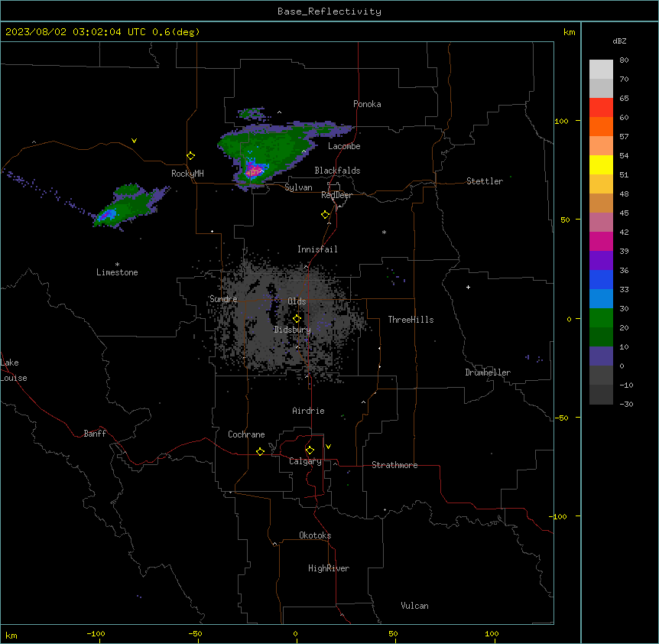Click the yellow diamond marker below RedDeer
The width and height of the screenshot is (659, 644).
(326, 215)
